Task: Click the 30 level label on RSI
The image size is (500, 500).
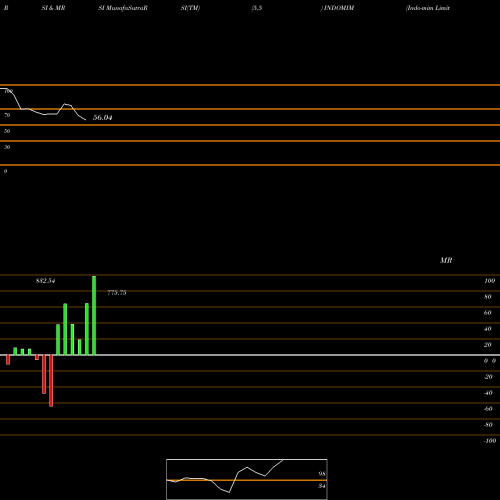Action: (7, 147)
